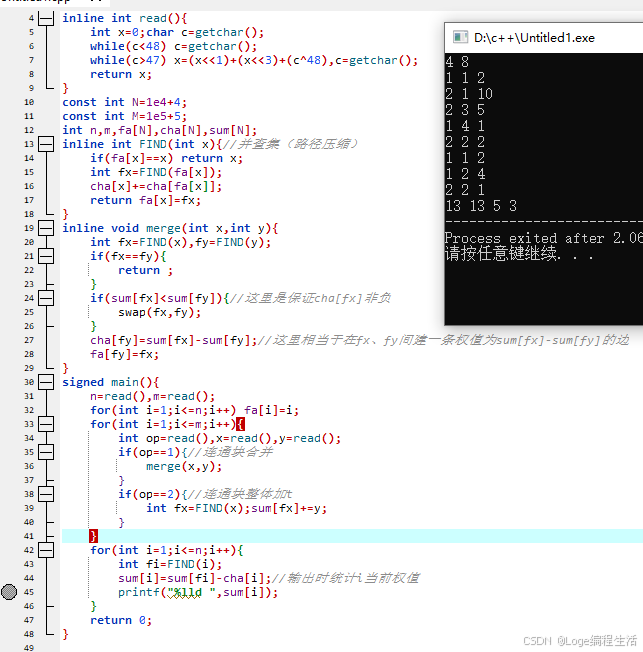Click line number 47 in the gutter
This screenshot has width=643, height=652.
pyautogui.click(x=29, y=620)
